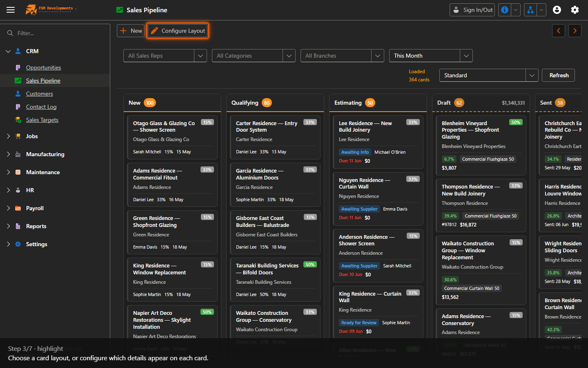Click the Sales Pipeline chart icon in header

point(120,10)
